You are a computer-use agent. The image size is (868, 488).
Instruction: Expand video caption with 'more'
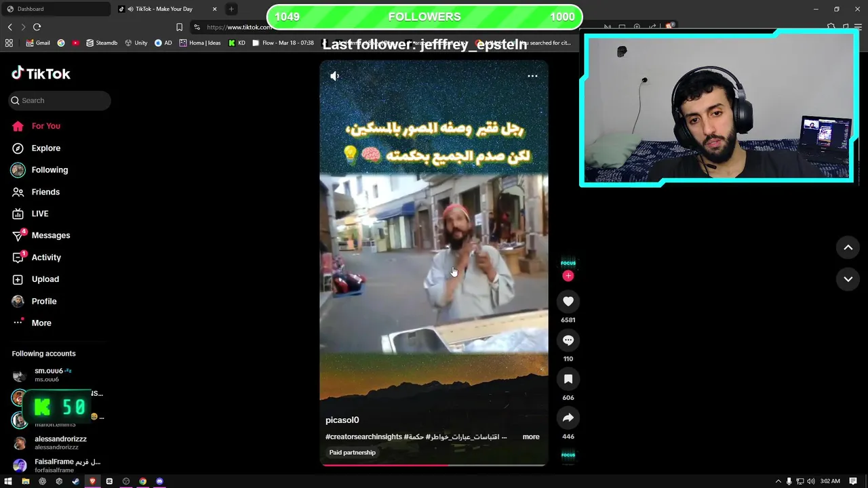pos(531,437)
